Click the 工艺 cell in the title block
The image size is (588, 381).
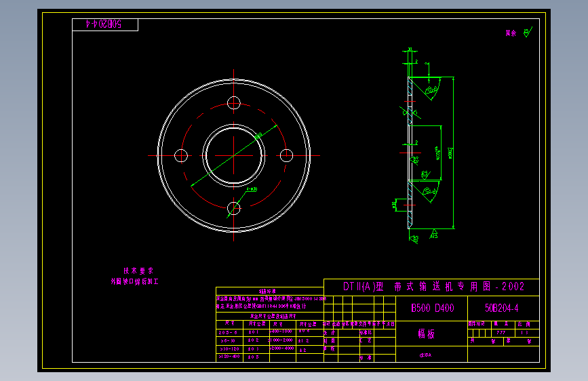(x=366, y=340)
